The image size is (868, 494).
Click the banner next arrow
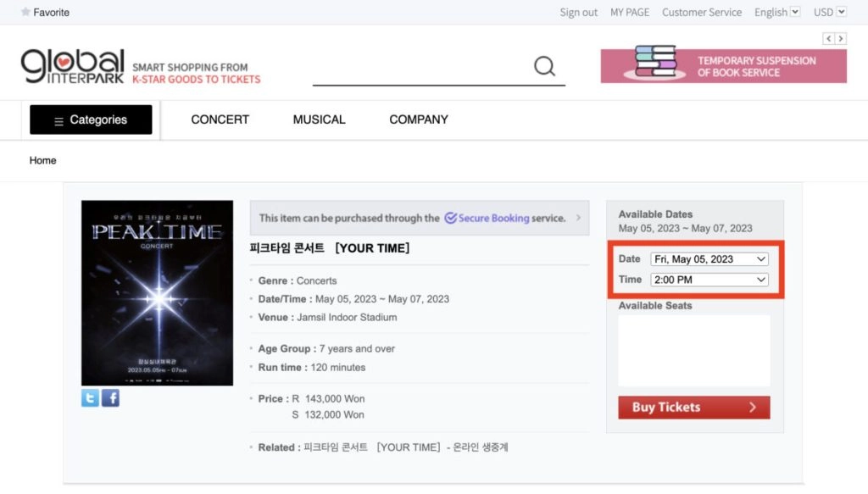841,39
